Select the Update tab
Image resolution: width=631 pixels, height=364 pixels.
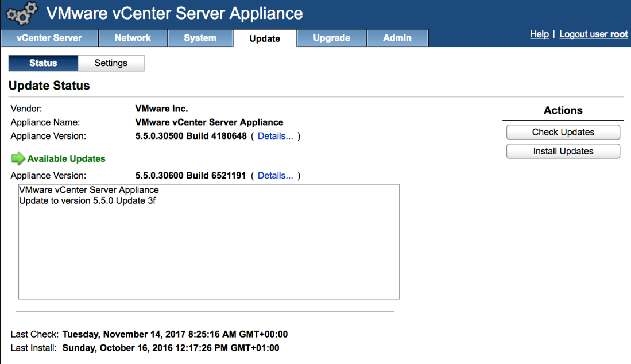[265, 38]
